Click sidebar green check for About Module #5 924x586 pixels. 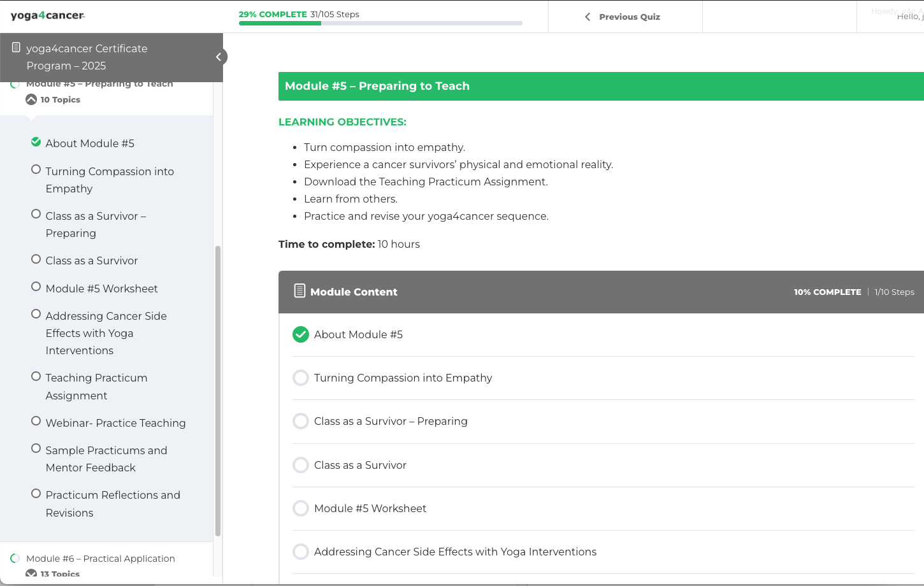[x=36, y=142]
